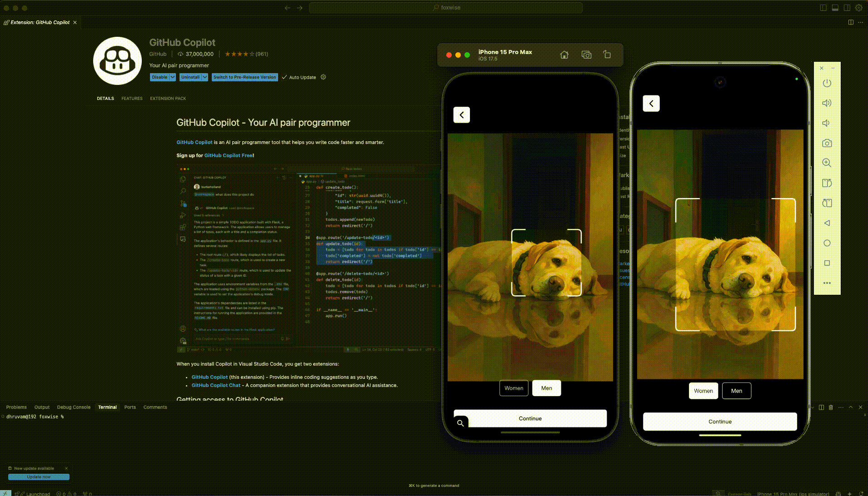Click Switch to Pre-Release Version
868x496 pixels.
coord(244,77)
